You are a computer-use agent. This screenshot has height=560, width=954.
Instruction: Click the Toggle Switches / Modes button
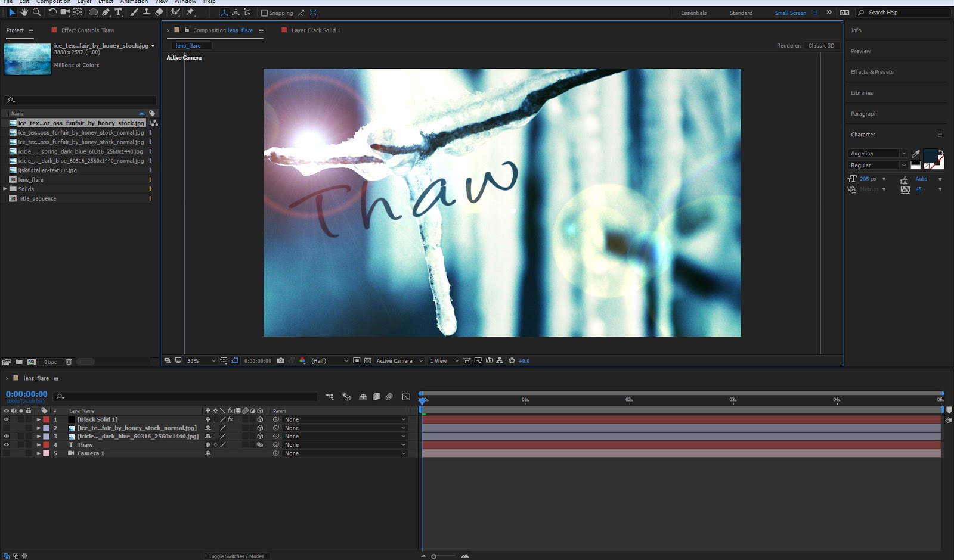tap(236, 556)
